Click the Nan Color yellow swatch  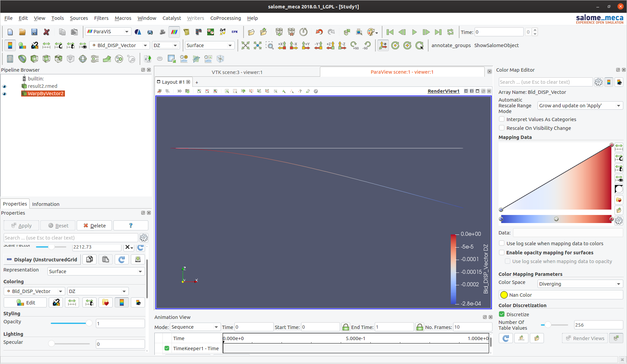(x=504, y=295)
